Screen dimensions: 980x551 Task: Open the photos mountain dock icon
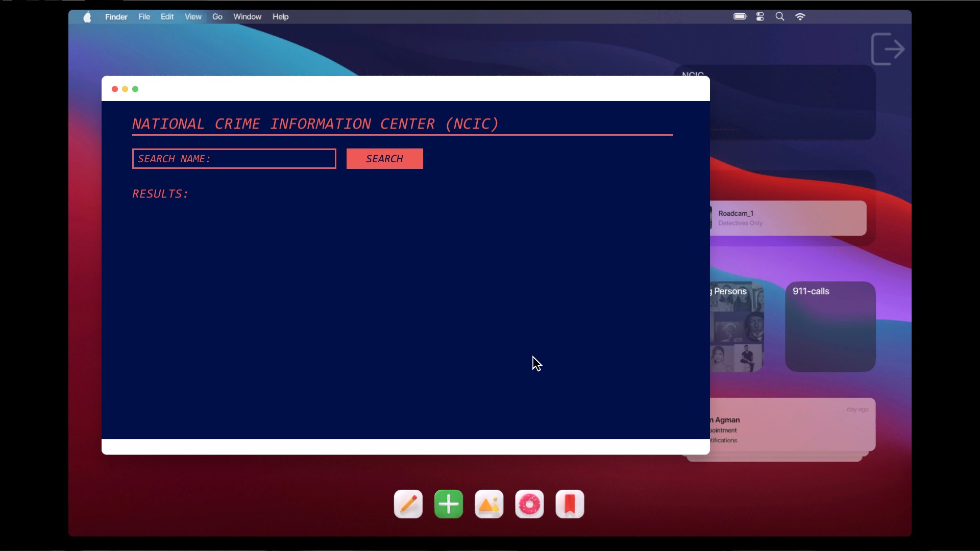point(489,504)
